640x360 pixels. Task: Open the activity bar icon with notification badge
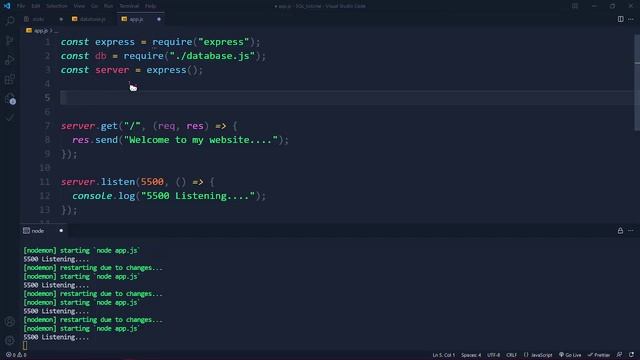pyautogui.click(x=10, y=98)
